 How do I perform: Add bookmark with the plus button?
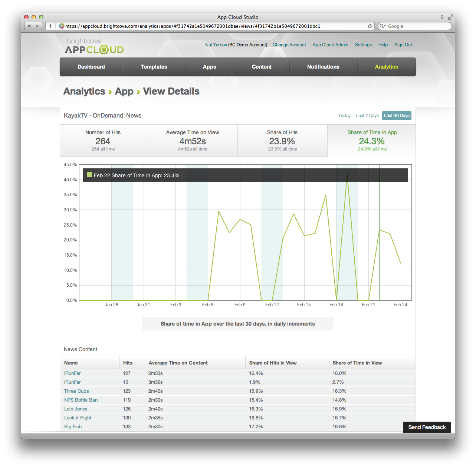[x=50, y=26]
